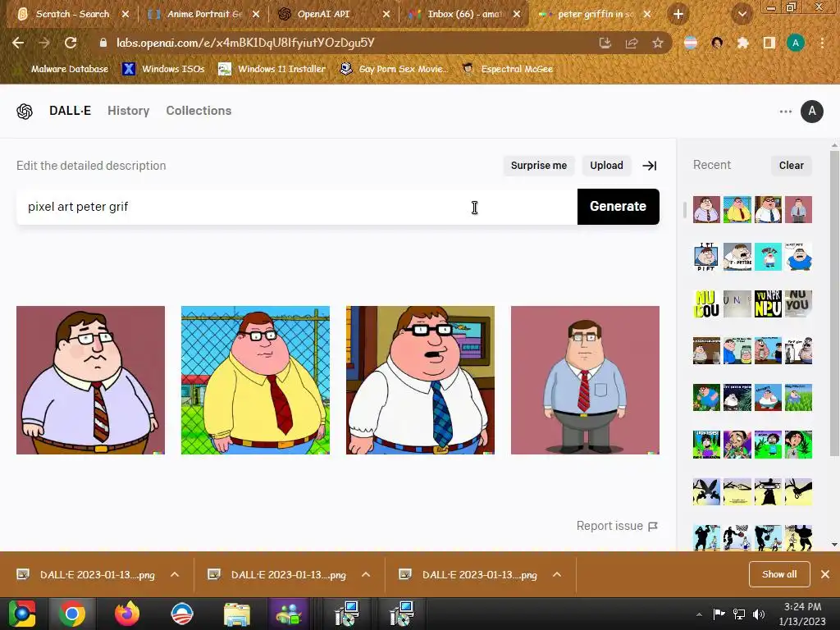Screen dimensions: 840x630
Task: Click browser back arrow
Action: 18,43
